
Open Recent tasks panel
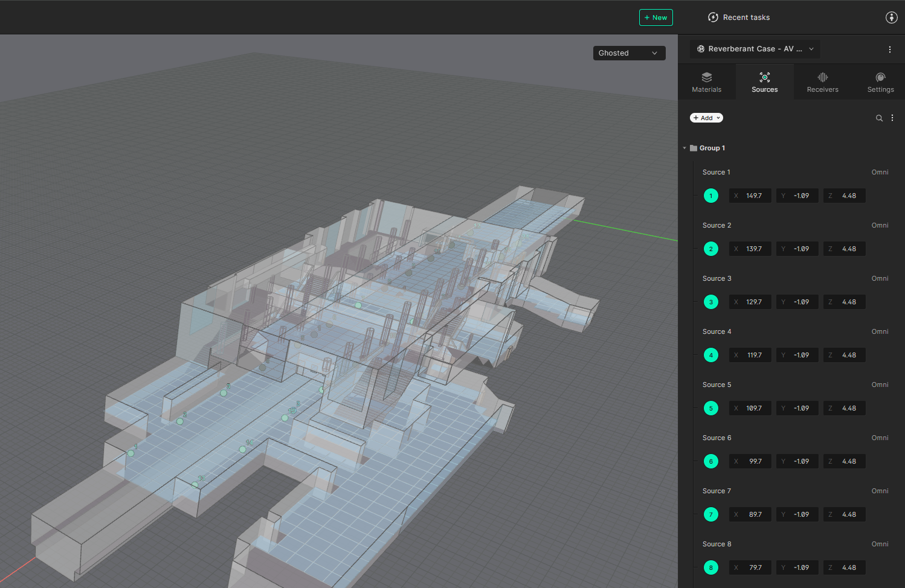(739, 18)
